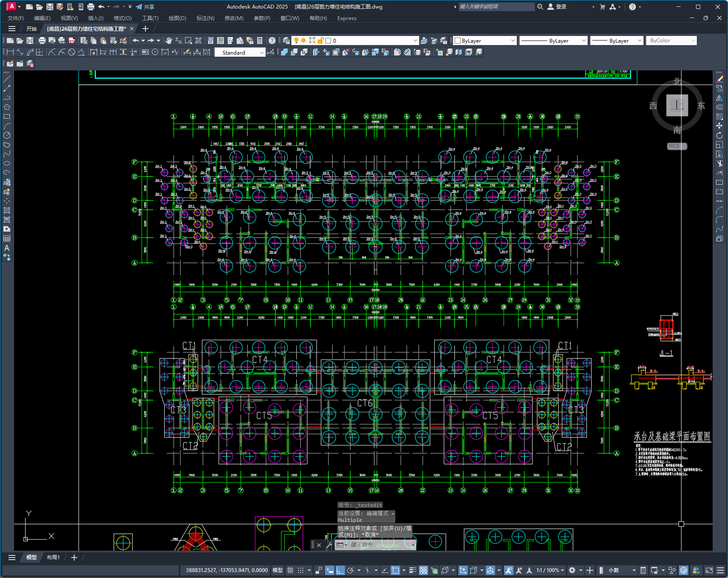
Task: Select the Array tool in modify toolbar
Action: tap(719, 116)
